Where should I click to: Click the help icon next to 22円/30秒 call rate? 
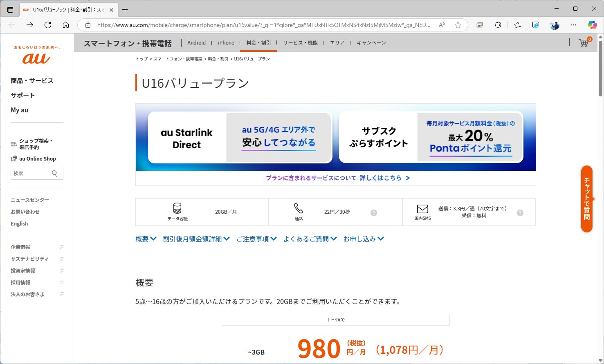tap(373, 212)
